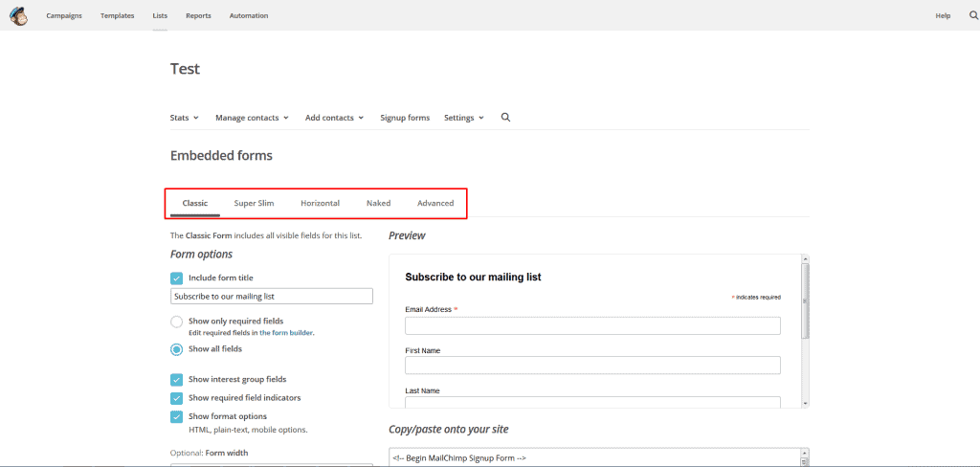Click the list search magnifier icon
Image resolution: width=980 pixels, height=467 pixels.
click(x=505, y=117)
